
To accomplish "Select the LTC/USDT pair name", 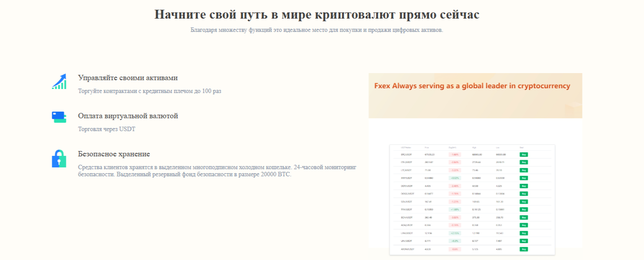I will point(406,170).
